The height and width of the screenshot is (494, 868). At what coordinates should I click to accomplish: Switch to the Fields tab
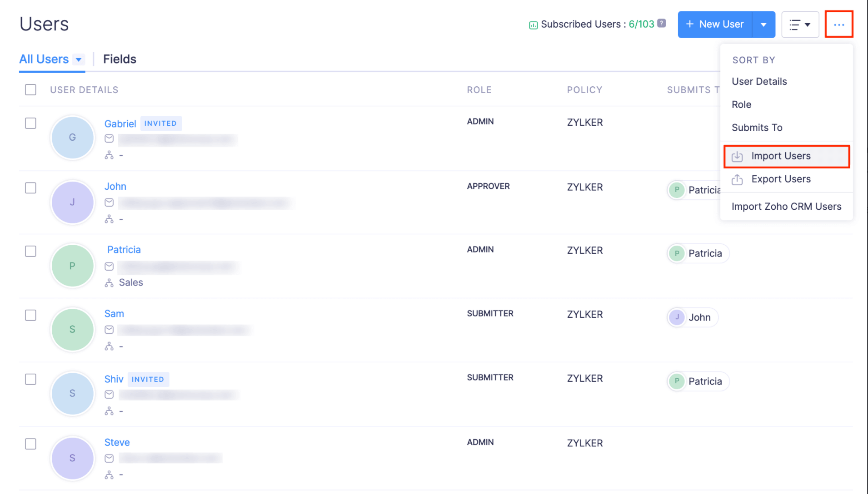[x=120, y=59]
